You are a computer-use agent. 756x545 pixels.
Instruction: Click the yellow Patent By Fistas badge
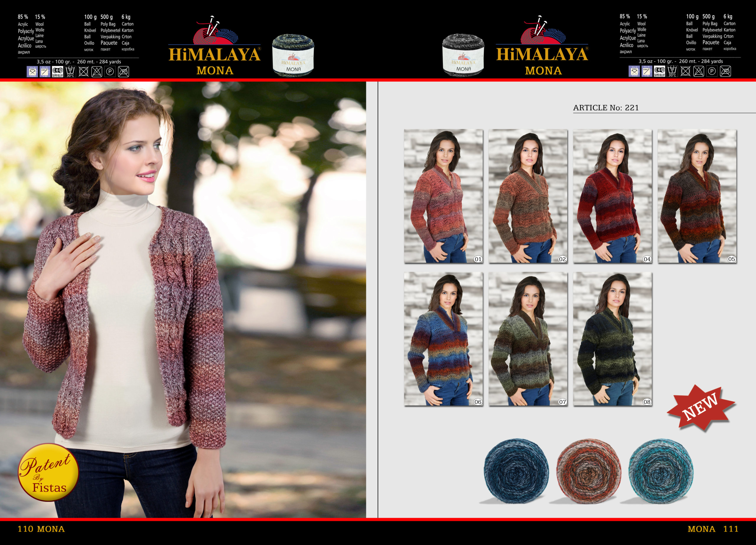48,472
